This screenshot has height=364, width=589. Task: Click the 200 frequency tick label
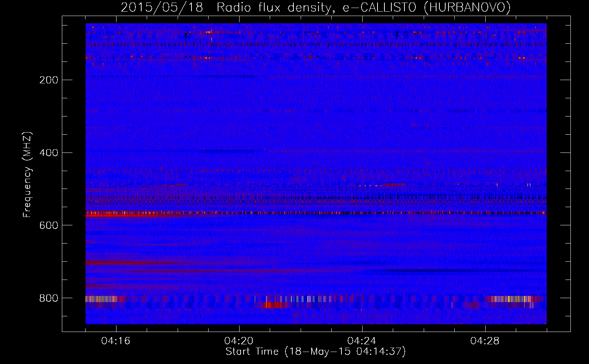(x=48, y=80)
